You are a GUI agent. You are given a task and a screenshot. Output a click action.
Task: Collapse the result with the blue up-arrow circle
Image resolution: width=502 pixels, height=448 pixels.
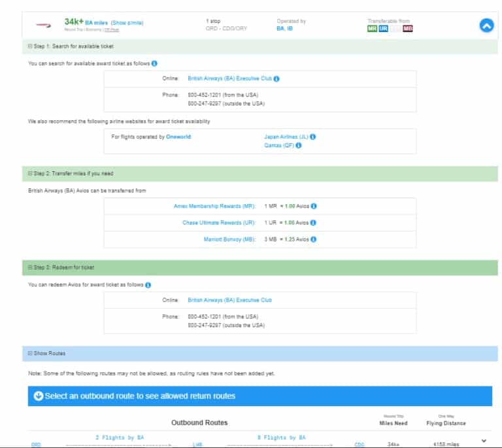click(486, 26)
